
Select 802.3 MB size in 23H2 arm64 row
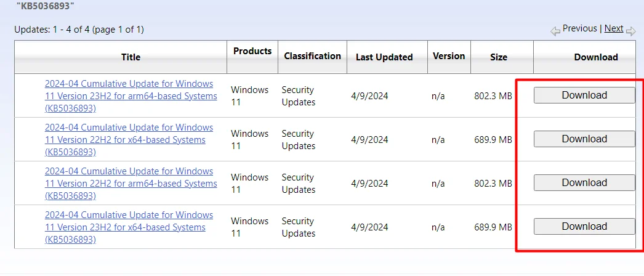click(493, 96)
